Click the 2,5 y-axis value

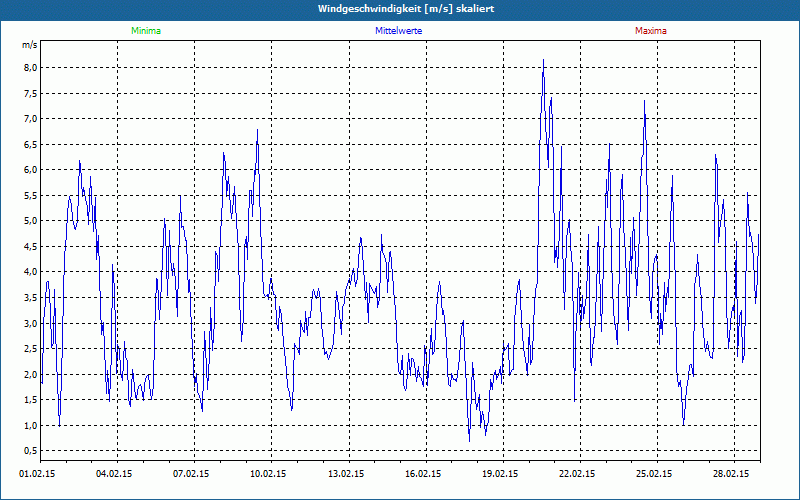pos(32,349)
